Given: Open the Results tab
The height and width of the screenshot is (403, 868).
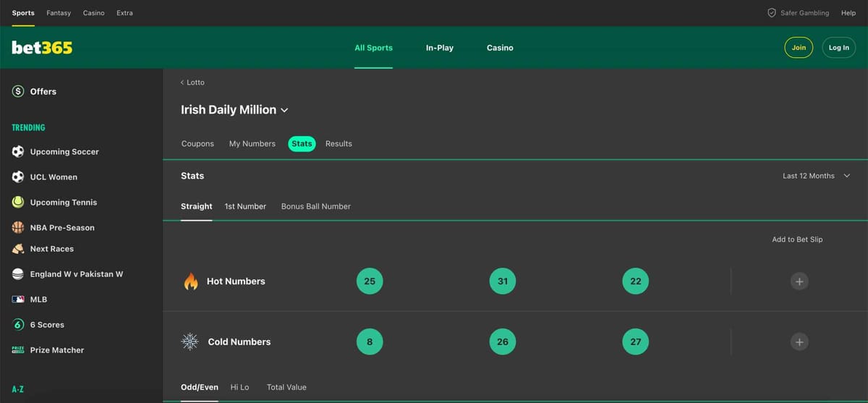Looking at the screenshot, I should [x=339, y=144].
